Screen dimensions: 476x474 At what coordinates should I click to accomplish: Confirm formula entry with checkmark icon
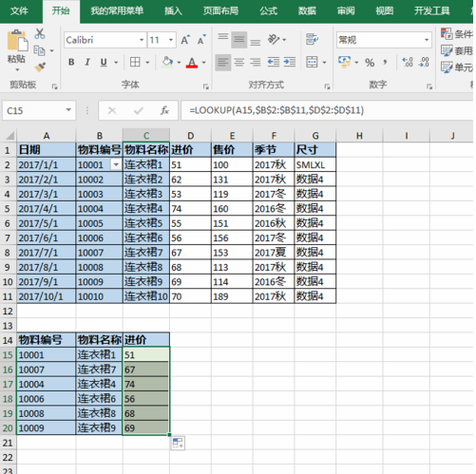(139, 110)
